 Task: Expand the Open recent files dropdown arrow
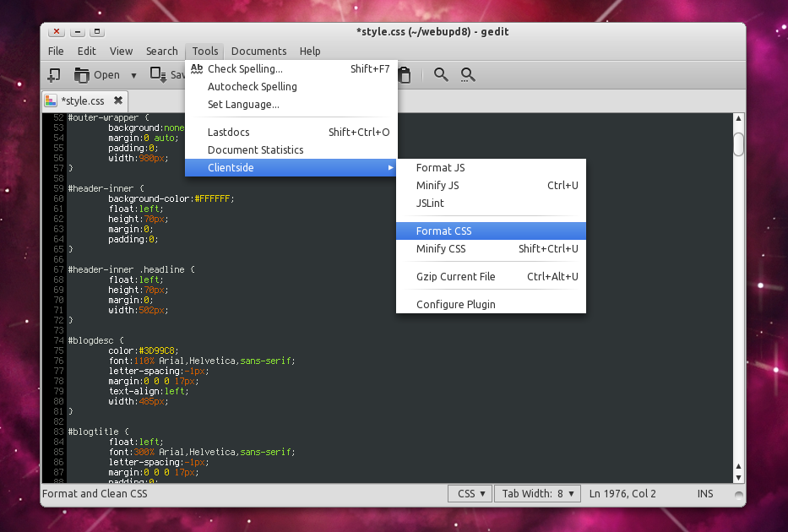point(133,75)
